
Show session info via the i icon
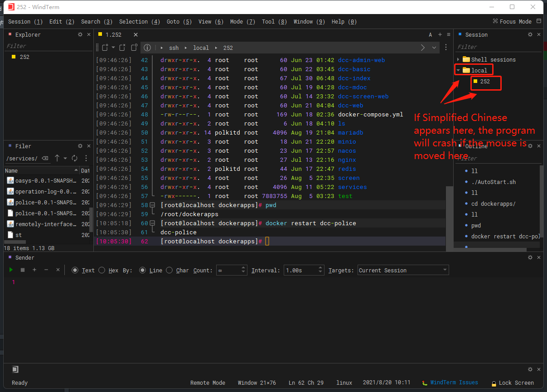147,48
